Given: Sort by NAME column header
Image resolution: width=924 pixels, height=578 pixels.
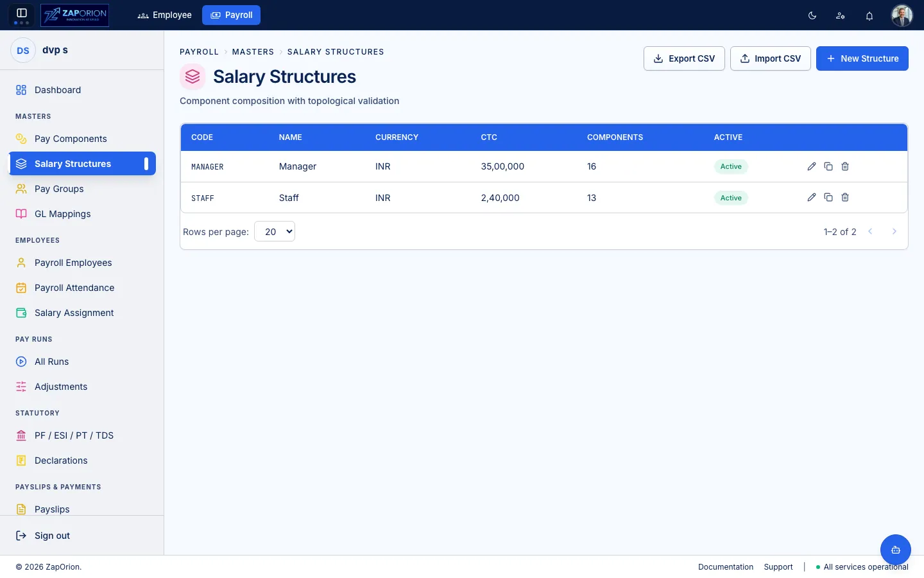Looking at the screenshot, I should [290, 137].
